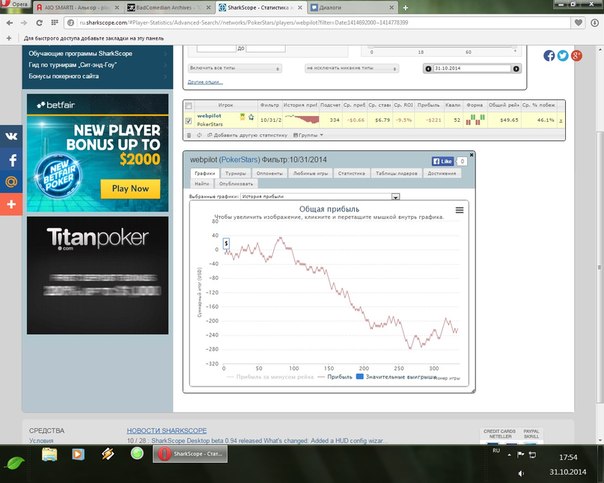Viewport: 604px width, 483px height.
Task: Click the Opera menu button
Action: pyautogui.click(x=15, y=4)
